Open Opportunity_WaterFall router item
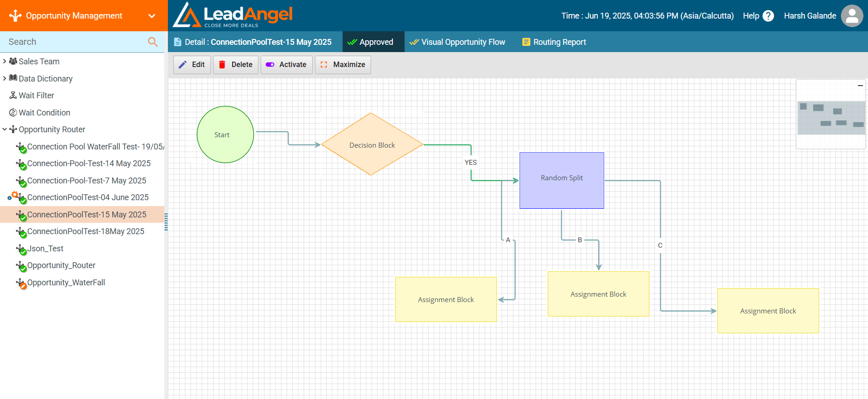 click(x=66, y=283)
